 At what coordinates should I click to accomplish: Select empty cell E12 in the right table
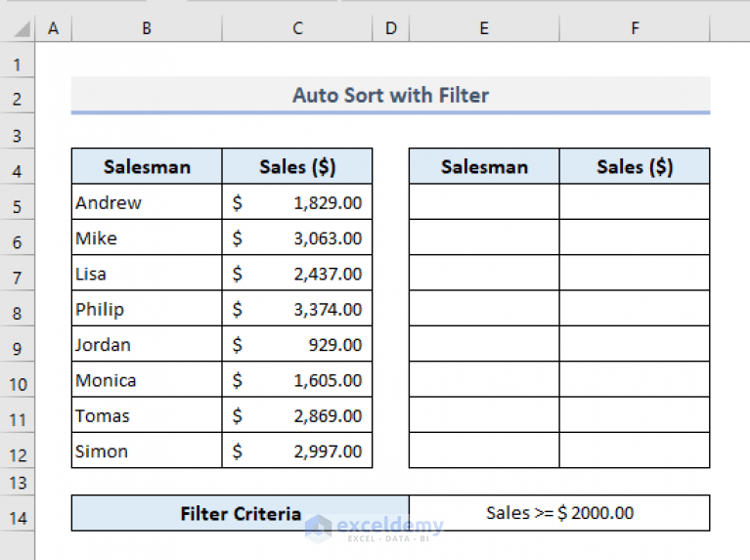tap(484, 451)
